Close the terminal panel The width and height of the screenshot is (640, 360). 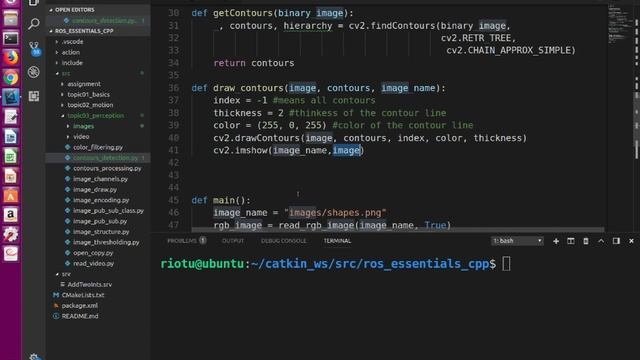(631, 241)
